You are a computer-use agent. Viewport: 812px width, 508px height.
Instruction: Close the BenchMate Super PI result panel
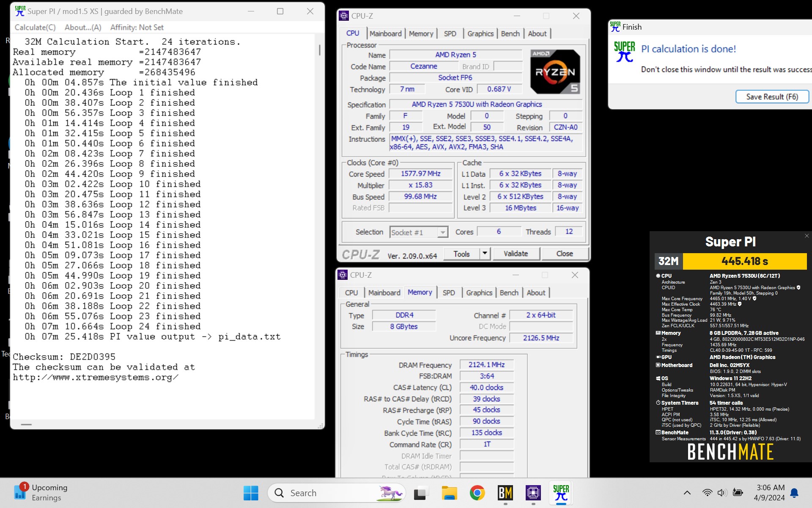point(807,236)
